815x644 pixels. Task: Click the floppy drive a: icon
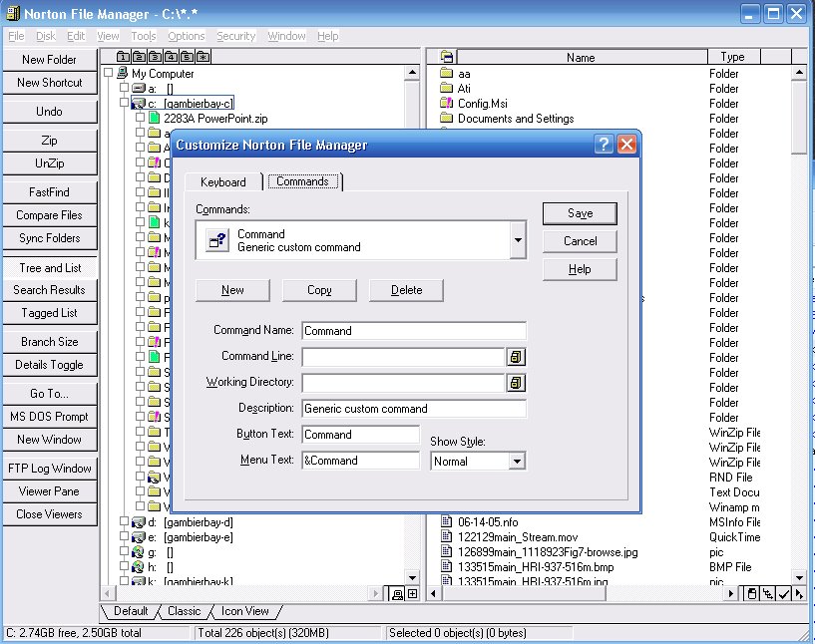point(139,89)
